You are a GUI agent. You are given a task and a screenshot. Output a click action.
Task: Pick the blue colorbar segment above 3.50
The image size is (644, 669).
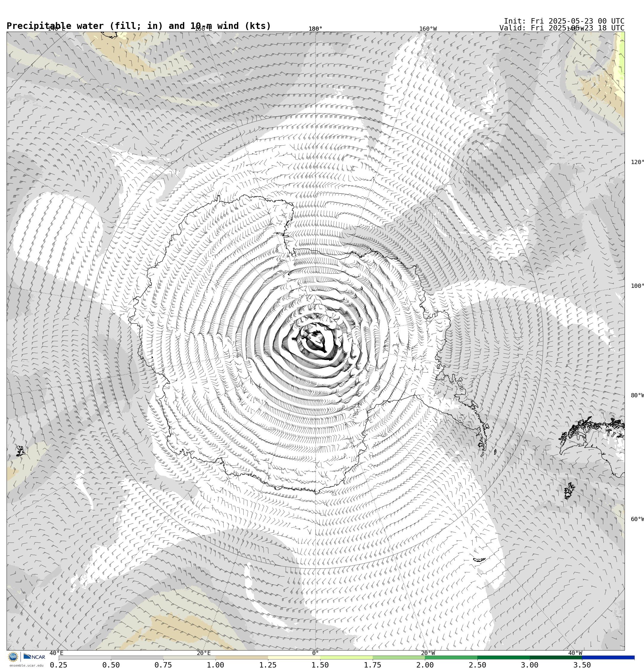click(608, 657)
